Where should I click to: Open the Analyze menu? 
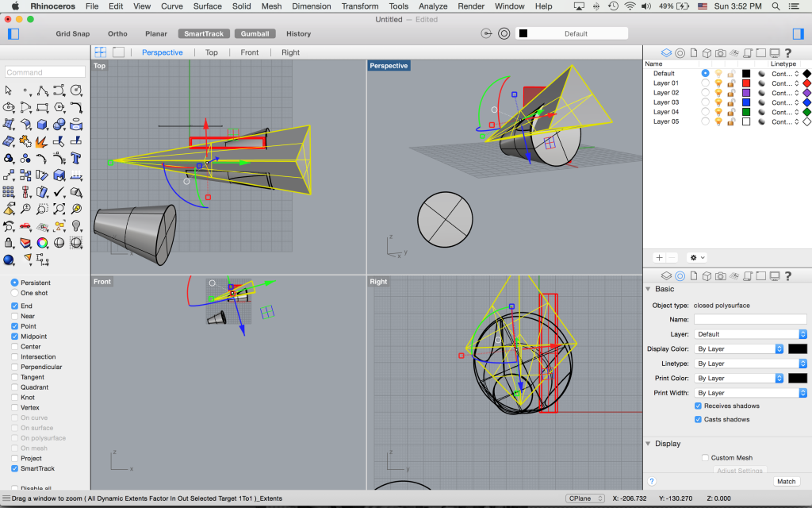pos(433,6)
